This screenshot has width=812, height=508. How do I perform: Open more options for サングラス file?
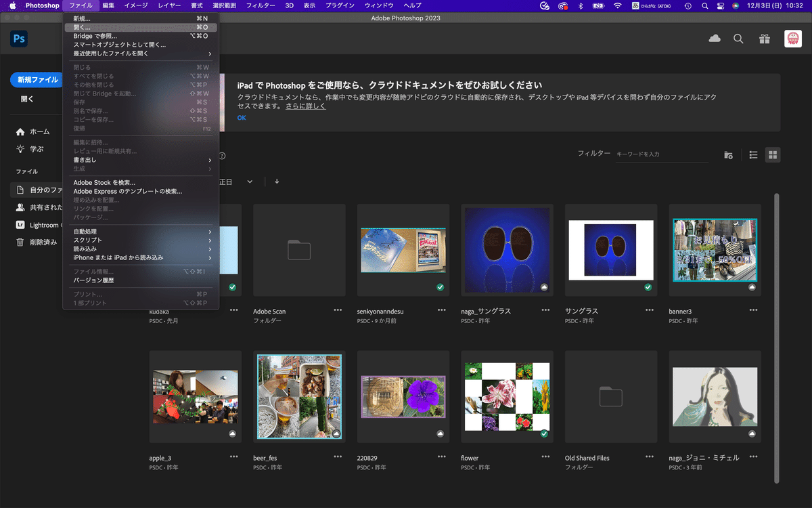point(650,310)
